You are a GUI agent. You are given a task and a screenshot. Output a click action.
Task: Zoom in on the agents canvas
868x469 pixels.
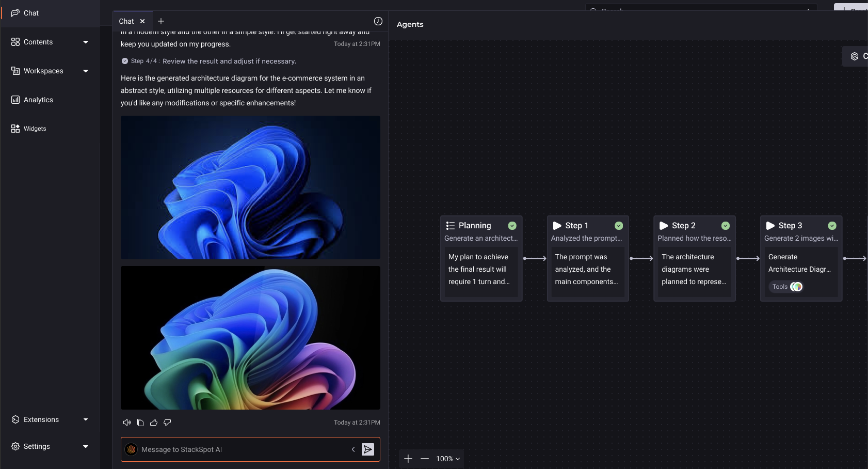click(408, 459)
